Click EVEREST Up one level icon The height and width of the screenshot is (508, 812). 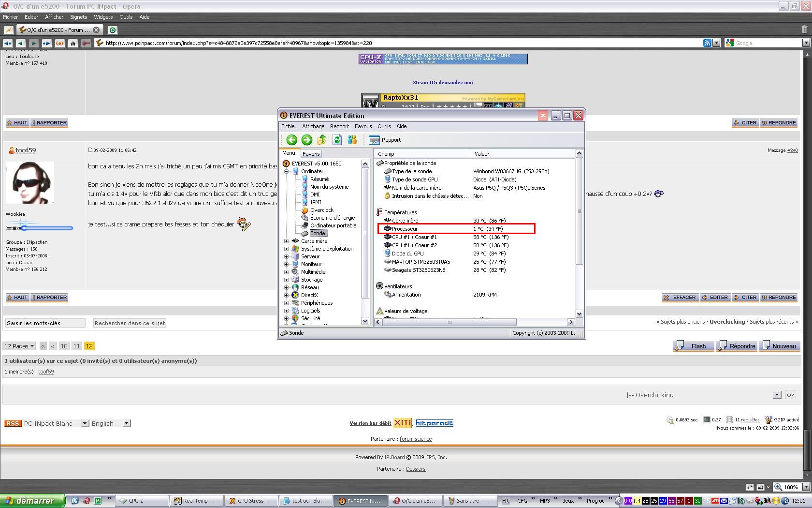(322, 140)
